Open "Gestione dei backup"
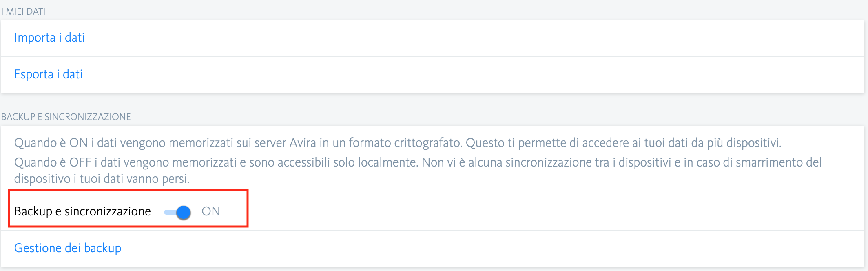This screenshot has width=868, height=271. click(68, 248)
